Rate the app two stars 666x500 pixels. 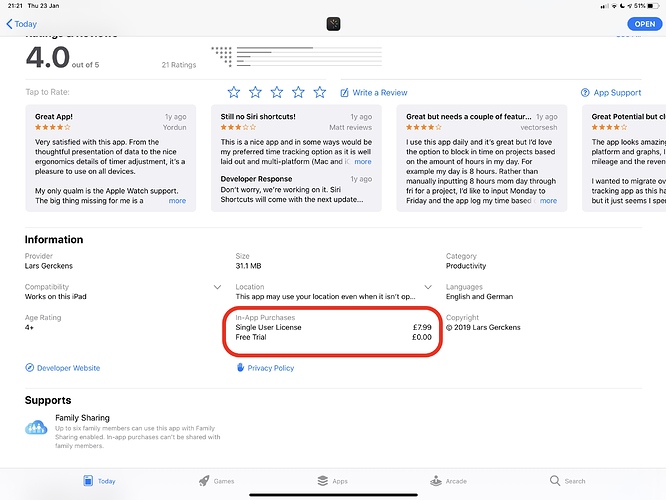(x=255, y=92)
